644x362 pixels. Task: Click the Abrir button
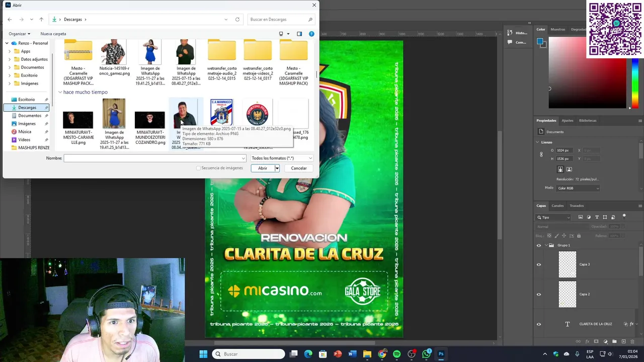[263, 168]
